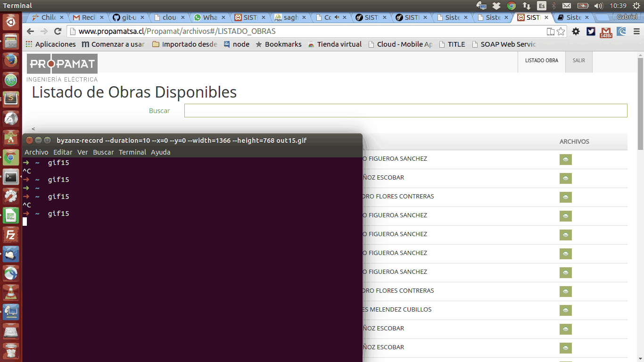Open the Es keyboard layout indicator
This screenshot has width=644, height=362.
542,6
